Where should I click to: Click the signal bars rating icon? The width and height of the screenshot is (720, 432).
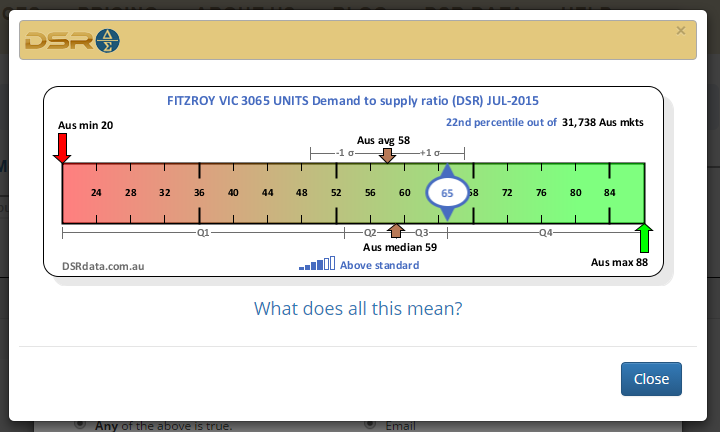[x=317, y=264]
